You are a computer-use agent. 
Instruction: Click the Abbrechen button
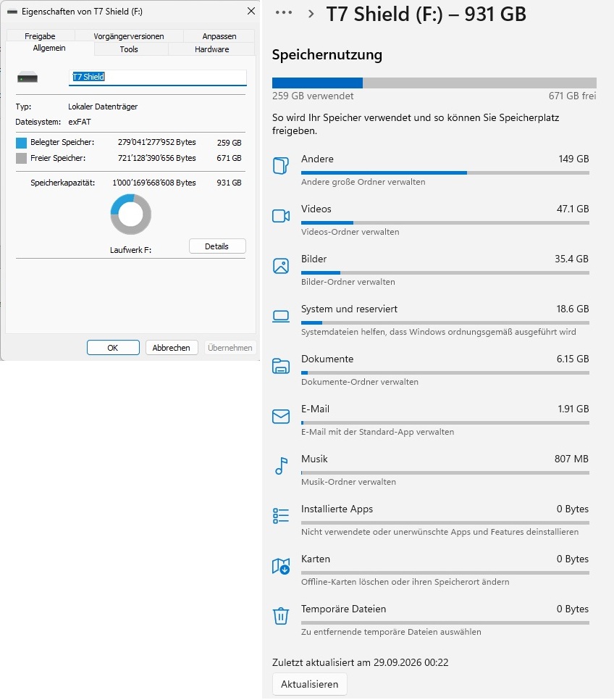click(172, 348)
